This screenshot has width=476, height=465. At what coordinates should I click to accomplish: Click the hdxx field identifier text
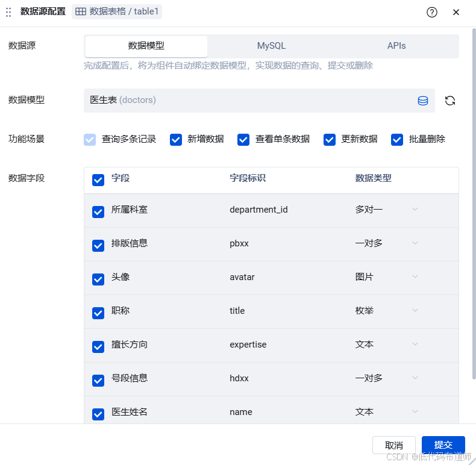[x=239, y=378]
